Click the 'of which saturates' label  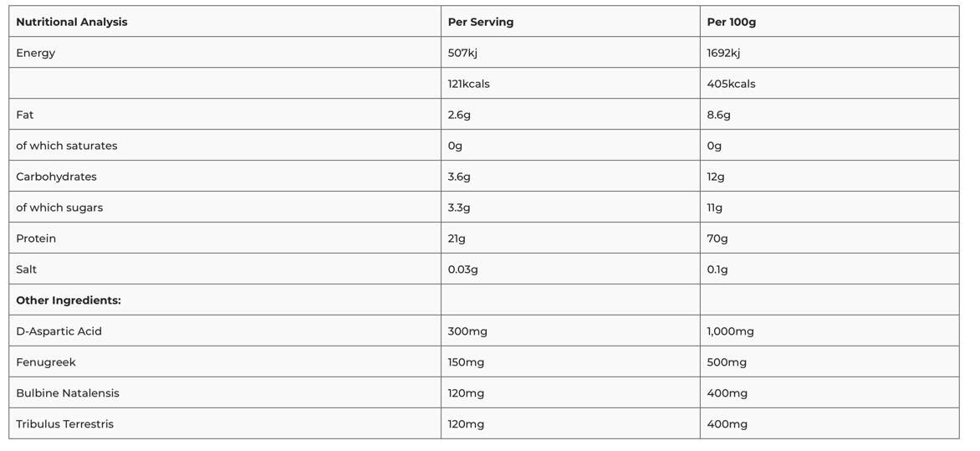(x=67, y=145)
